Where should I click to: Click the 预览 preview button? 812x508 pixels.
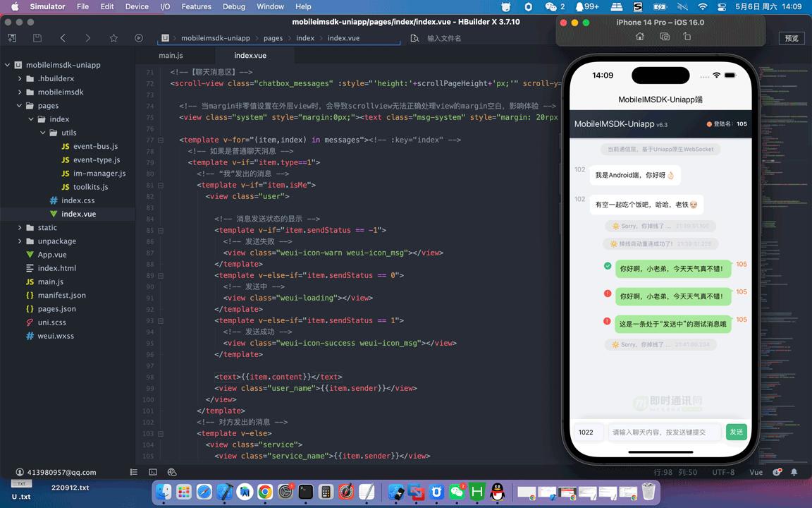[x=792, y=38]
